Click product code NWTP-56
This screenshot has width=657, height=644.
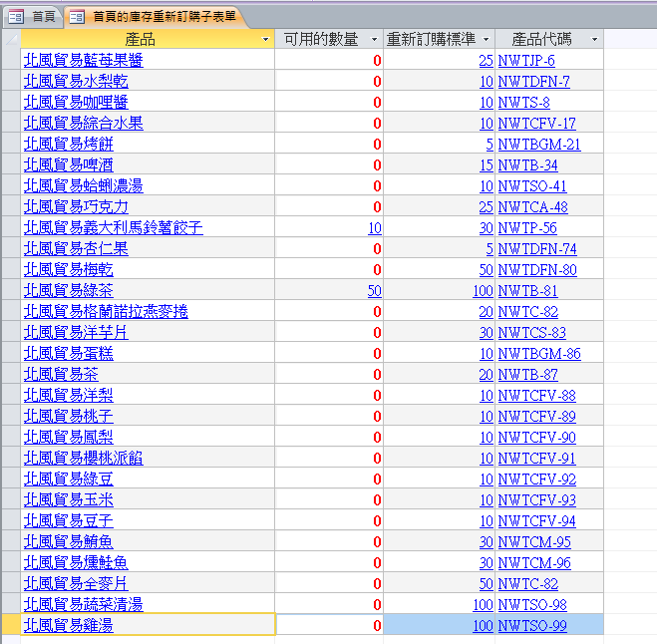527,228
